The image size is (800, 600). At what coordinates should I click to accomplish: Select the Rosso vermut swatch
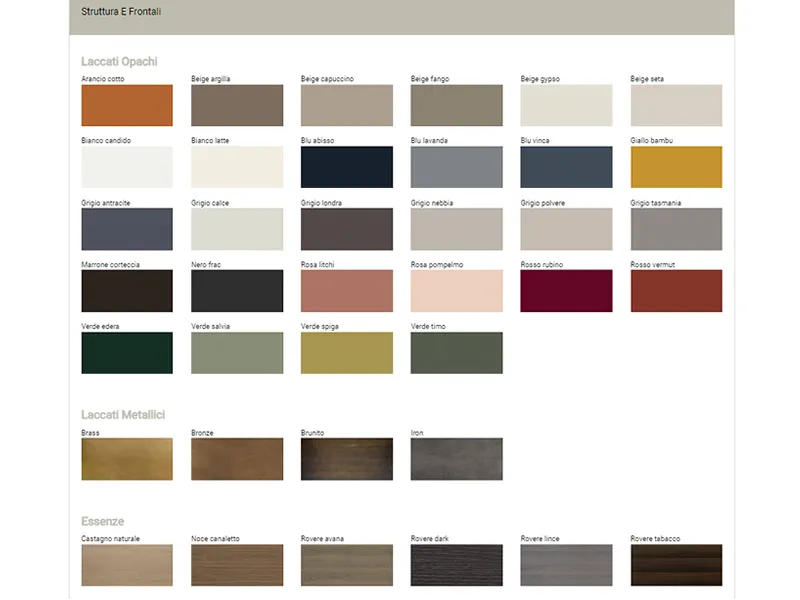[676, 291]
